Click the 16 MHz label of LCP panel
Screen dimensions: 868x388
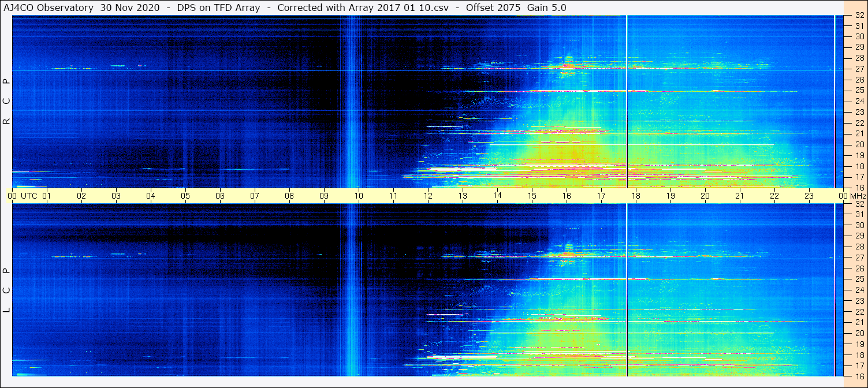(859, 375)
